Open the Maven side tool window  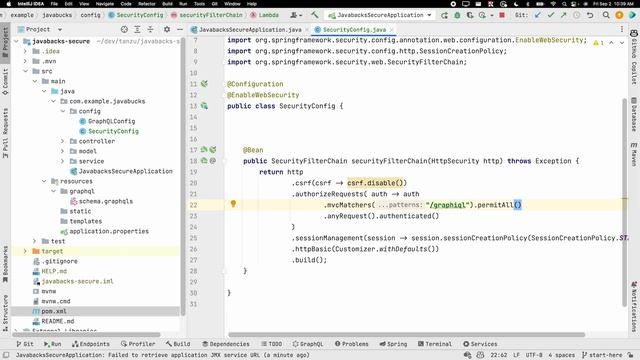pyautogui.click(x=634, y=154)
